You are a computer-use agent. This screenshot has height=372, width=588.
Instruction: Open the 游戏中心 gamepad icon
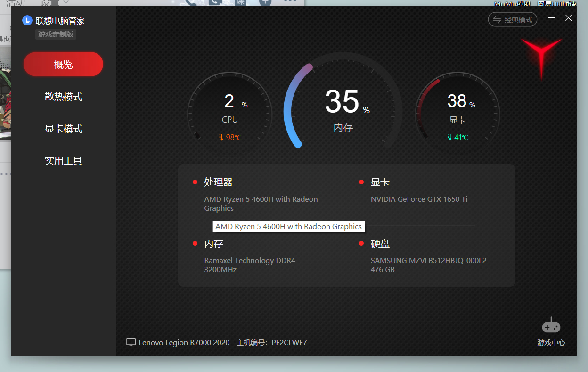click(551, 326)
